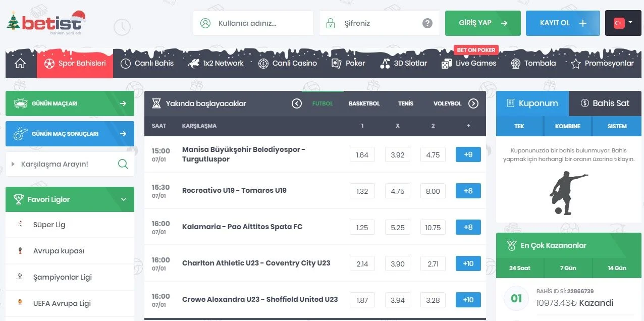
Task: Click the Kullanıcı adınız username field
Action: point(253,23)
